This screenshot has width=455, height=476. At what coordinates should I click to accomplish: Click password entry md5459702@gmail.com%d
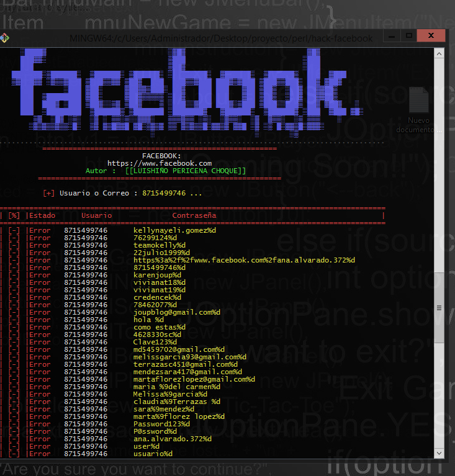[179, 349]
